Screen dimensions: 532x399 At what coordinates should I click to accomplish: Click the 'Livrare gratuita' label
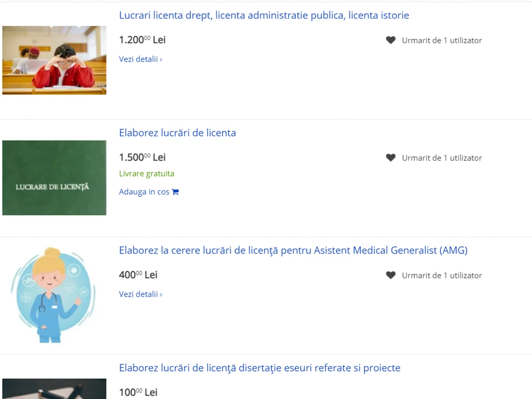pyautogui.click(x=147, y=174)
